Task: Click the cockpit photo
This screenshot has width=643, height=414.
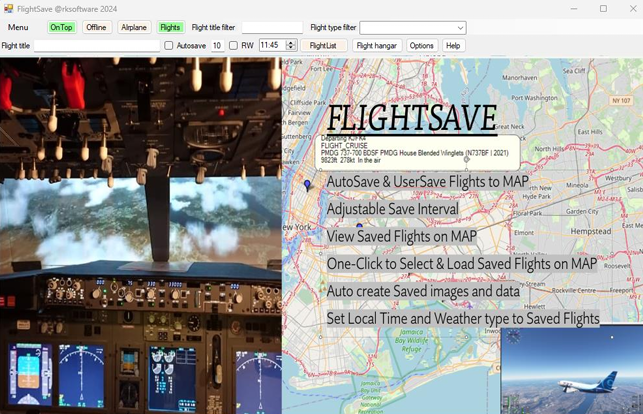Action: pos(141,236)
